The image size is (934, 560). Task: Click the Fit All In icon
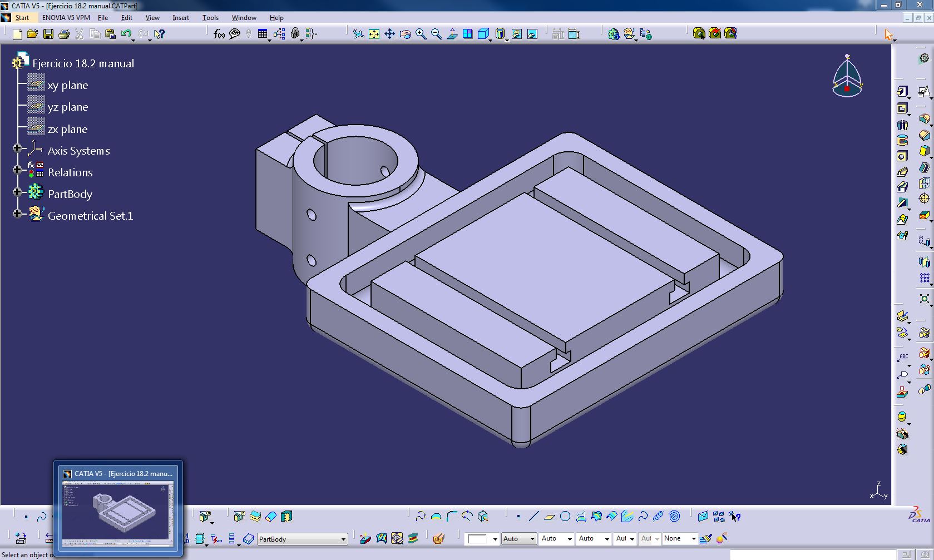(374, 34)
